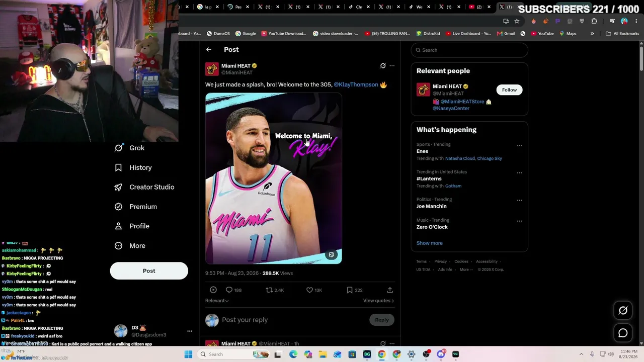Image resolution: width=644 pixels, height=362 pixels.
Task: Open Microsoft Edge from the taskbar
Action: [293, 354]
